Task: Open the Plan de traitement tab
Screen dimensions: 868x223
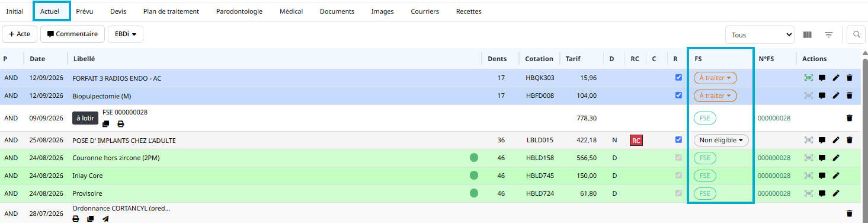Action: click(x=171, y=11)
